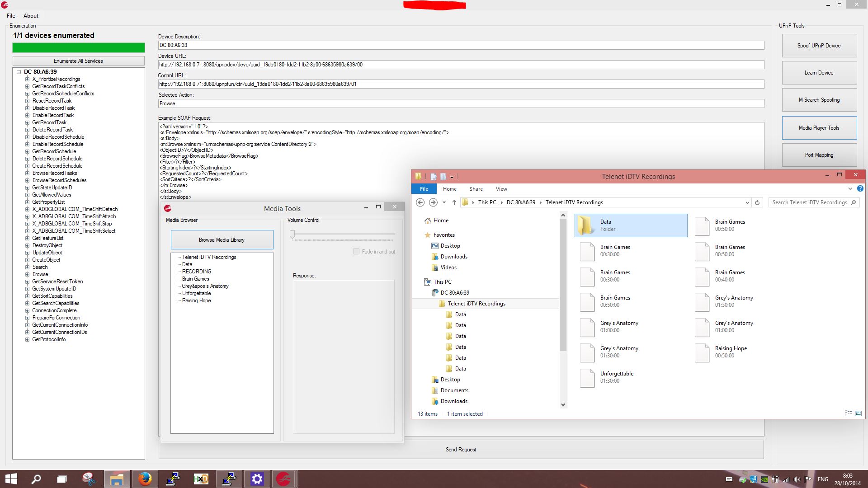Viewport: 868px width, 488px height.
Task: Expand the Explorer ribbon chevron
Action: click(850, 188)
